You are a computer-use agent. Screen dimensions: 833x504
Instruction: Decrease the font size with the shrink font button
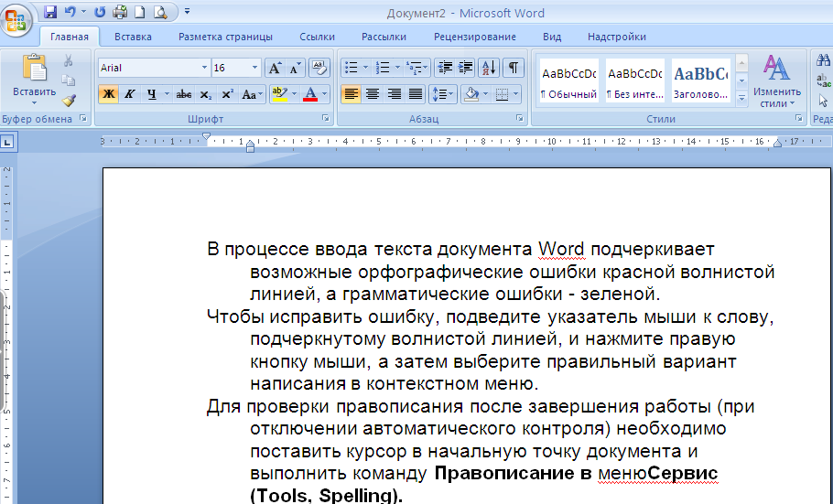pyautogui.click(x=295, y=68)
